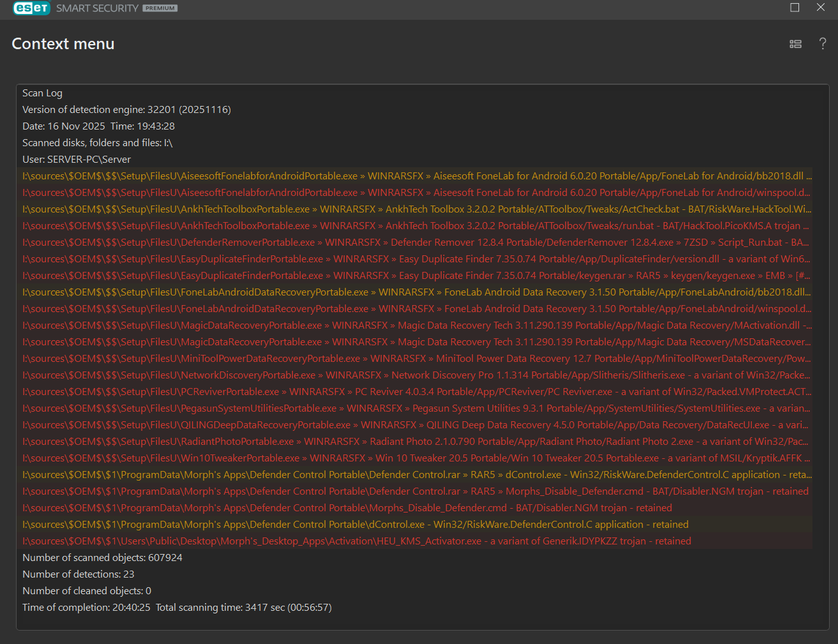Click the RadiantPhotoPortable.exe detection entry
This screenshot has height=644, width=838.
click(x=415, y=442)
